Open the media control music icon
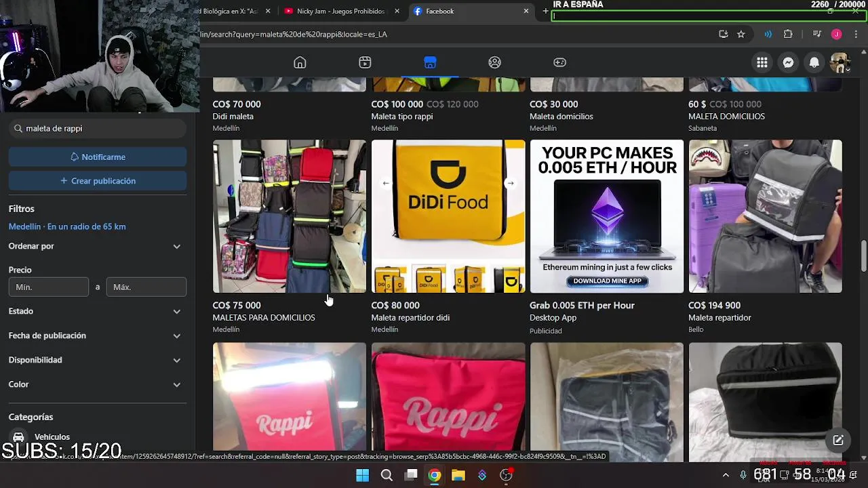The height and width of the screenshot is (488, 868). (x=817, y=34)
